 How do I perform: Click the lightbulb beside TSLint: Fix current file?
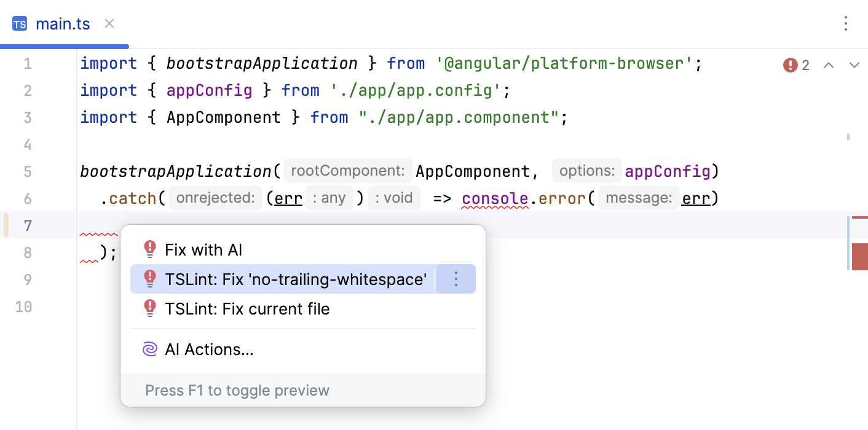149,308
